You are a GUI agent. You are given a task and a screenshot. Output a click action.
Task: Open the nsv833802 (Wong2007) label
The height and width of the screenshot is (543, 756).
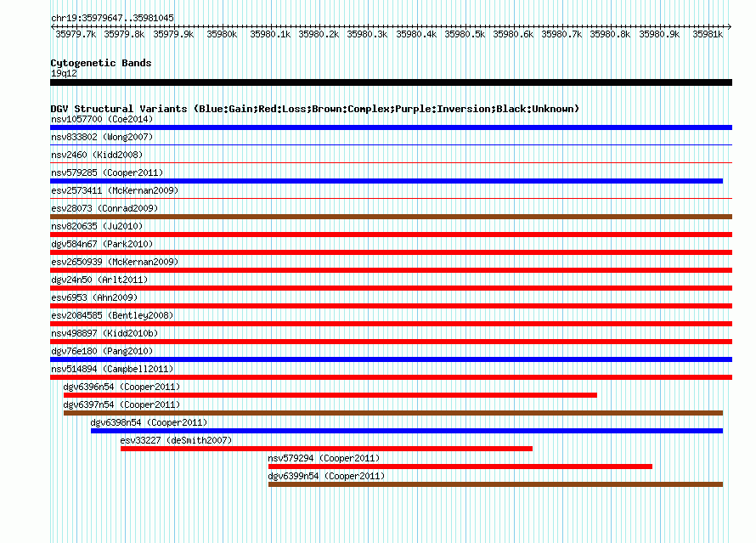click(x=102, y=137)
